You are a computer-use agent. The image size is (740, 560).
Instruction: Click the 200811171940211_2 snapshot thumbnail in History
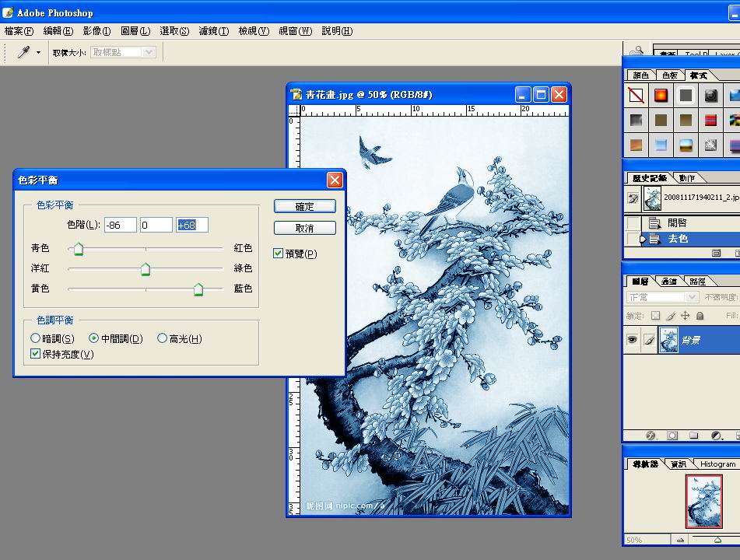pos(652,198)
